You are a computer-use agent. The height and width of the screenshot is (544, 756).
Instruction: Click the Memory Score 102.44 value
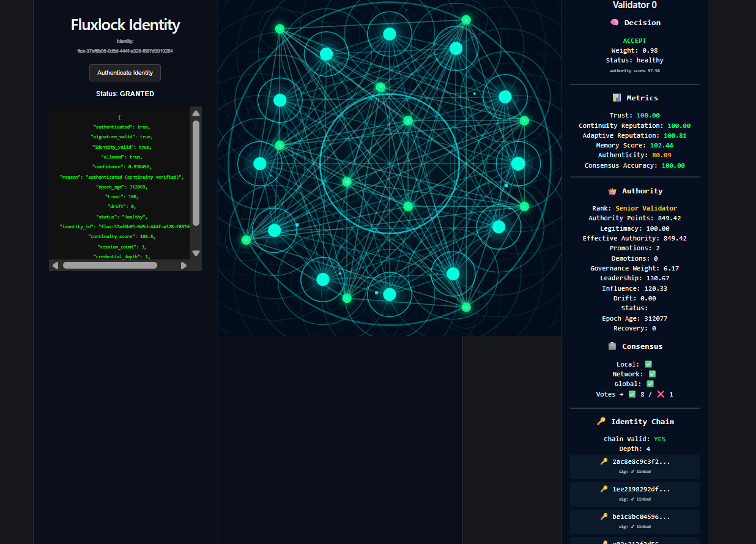[661, 145]
